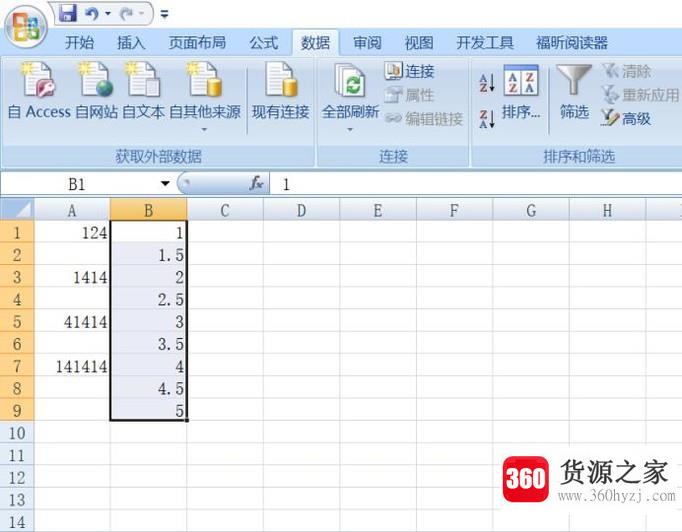Click the cell containing 141414
The image size is (682, 532).
(72, 366)
